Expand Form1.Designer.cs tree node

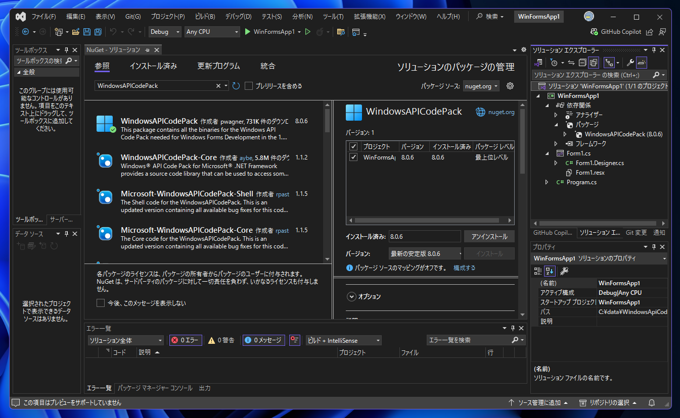(556, 163)
